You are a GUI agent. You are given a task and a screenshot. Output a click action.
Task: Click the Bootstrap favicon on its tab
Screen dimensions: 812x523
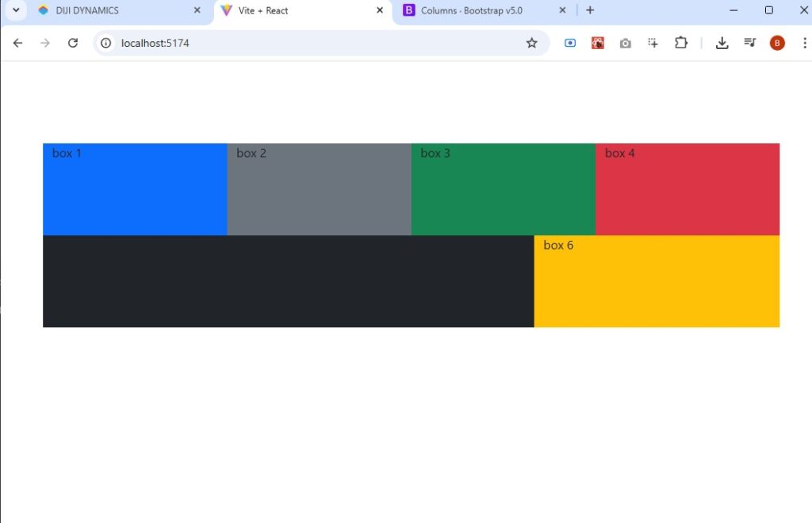(x=409, y=10)
